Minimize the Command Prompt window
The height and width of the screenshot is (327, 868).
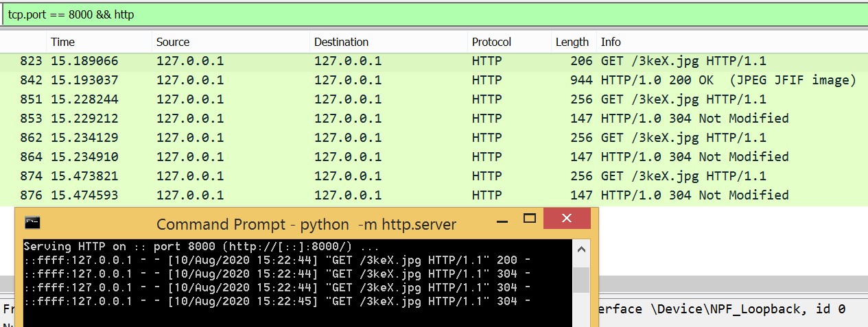(497, 219)
